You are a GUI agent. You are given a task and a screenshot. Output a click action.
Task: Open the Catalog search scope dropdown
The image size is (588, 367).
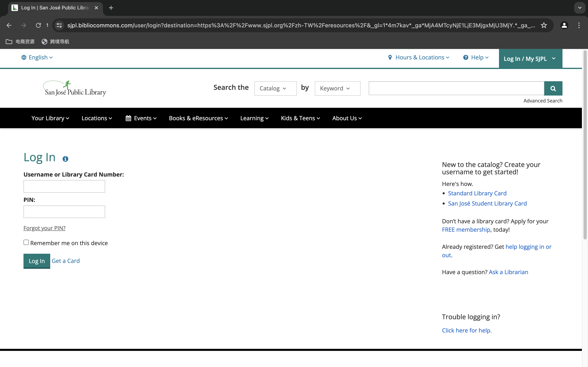pyautogui.click(x=275, y=88)
